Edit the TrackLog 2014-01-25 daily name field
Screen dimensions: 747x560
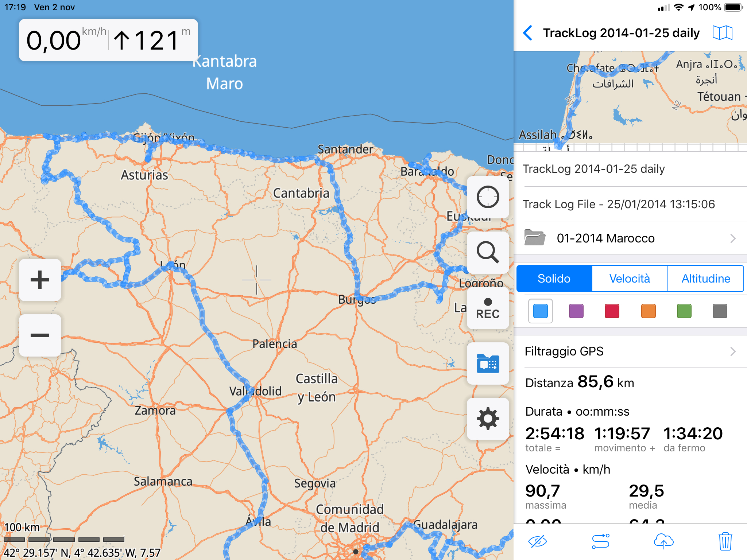pos(593,169)
